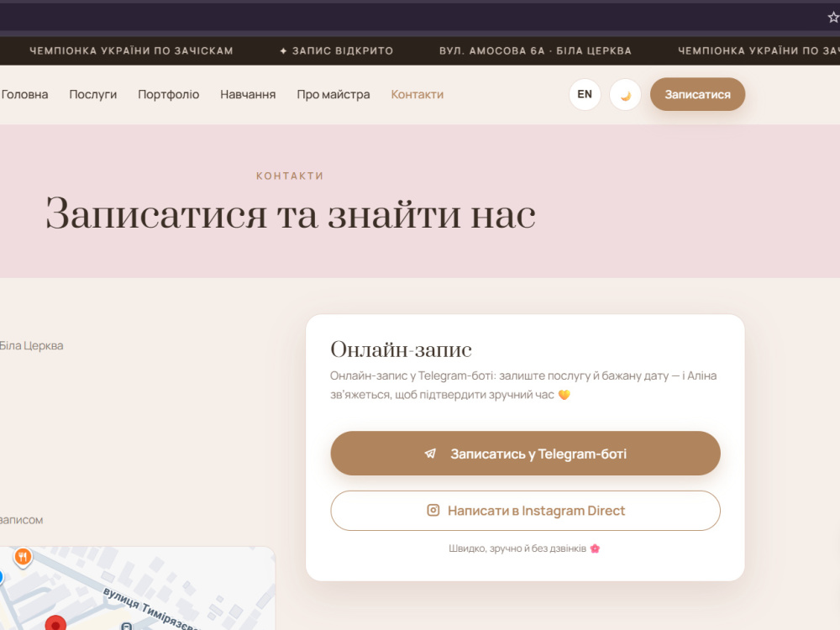Viewport: 840px width, 630px height.
Task: Click Записатись у Telegram-боті button
Action: (525, 454)
